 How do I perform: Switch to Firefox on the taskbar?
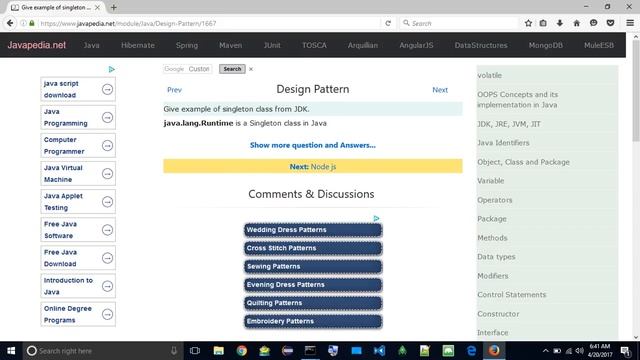tap(494, 351)
